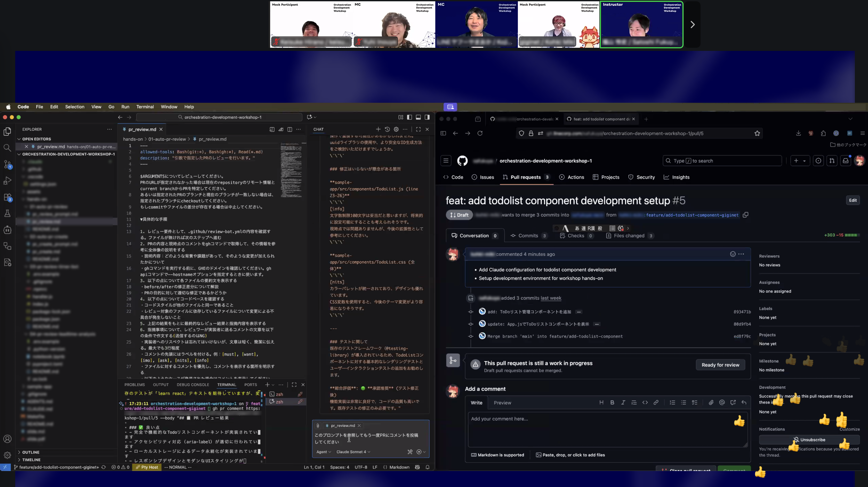Add reaction smiley on the comment
This screenshot has height=487, width=868.
tap(733, 254)
